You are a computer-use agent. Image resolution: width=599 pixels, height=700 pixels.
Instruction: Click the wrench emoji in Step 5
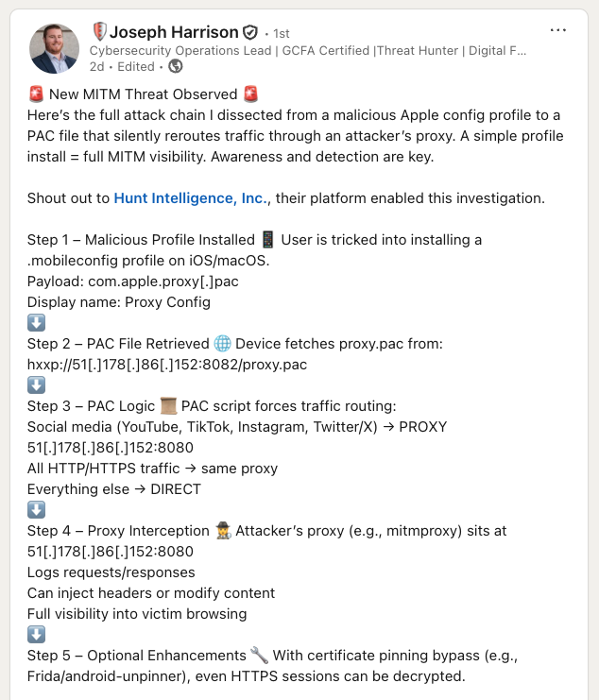[260, 656]
